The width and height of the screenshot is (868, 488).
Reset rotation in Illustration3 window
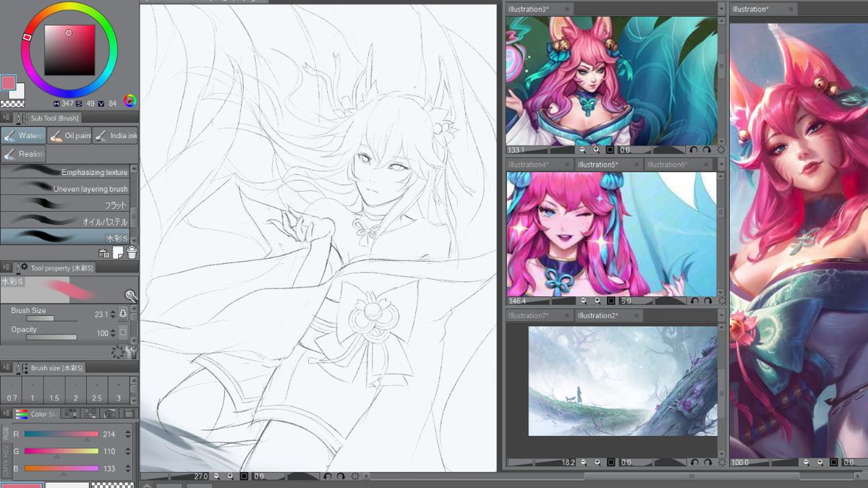(x=720, y=150)
